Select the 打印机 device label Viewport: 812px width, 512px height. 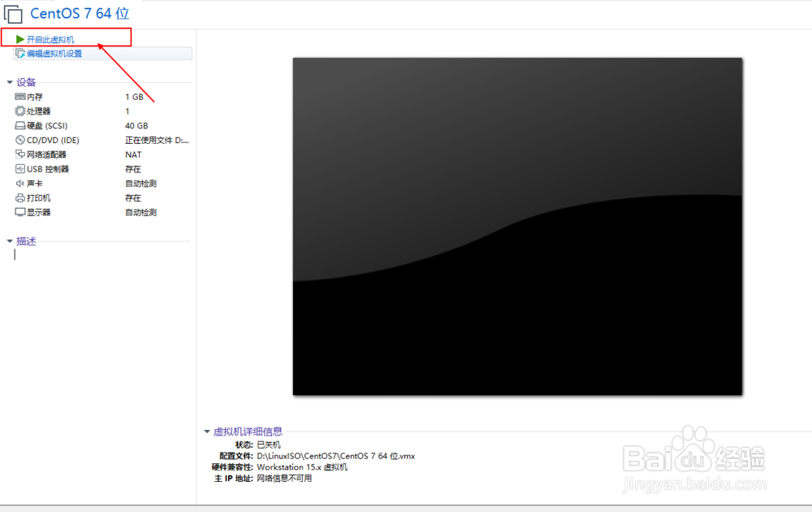pyautogui.click(x=39, y=198)
